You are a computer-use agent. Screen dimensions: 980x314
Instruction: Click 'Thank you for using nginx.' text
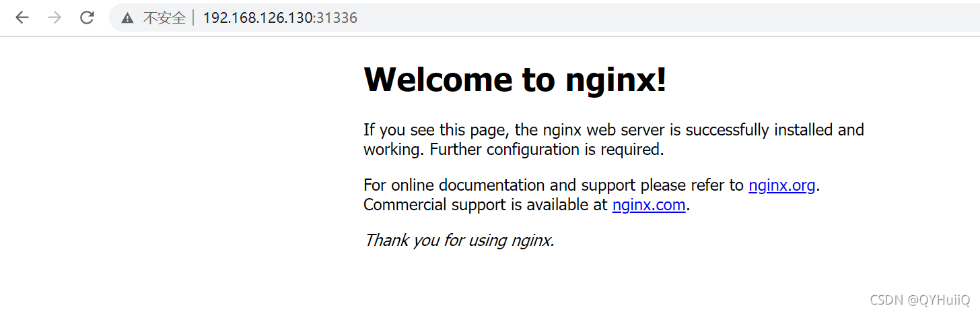[459, 240]
